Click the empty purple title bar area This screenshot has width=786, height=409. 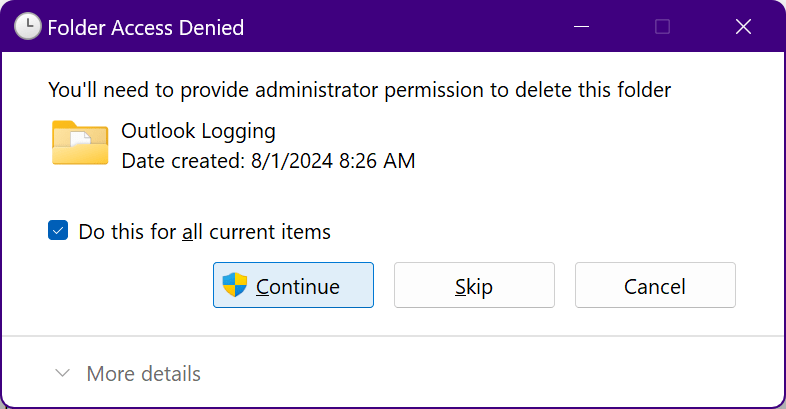click(406, 27)
